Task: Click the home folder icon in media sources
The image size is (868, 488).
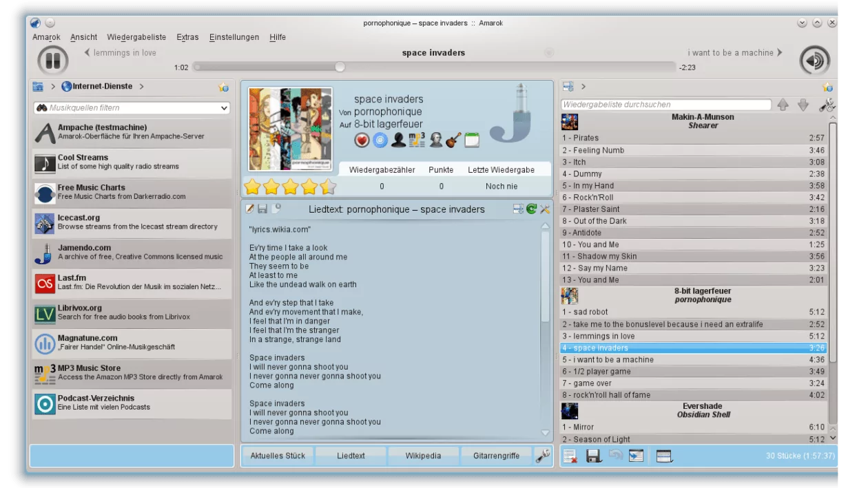Action: coord(39,87)
